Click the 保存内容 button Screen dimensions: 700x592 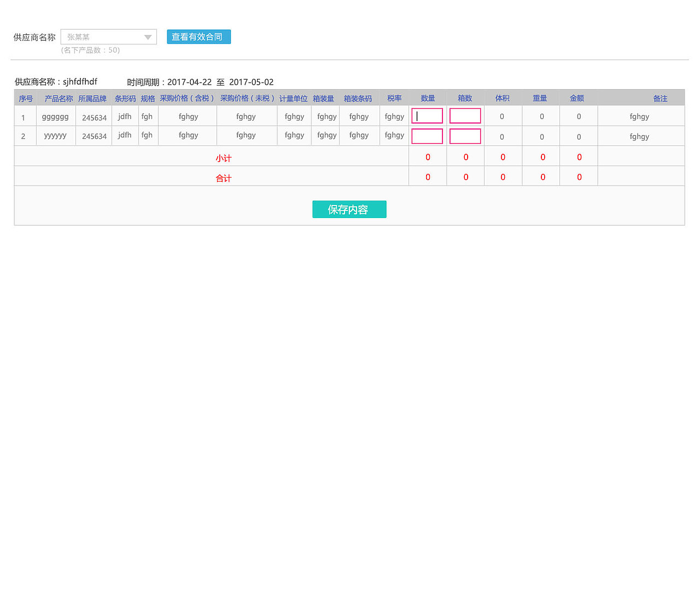pyautogui.click(x=349, y=209)
